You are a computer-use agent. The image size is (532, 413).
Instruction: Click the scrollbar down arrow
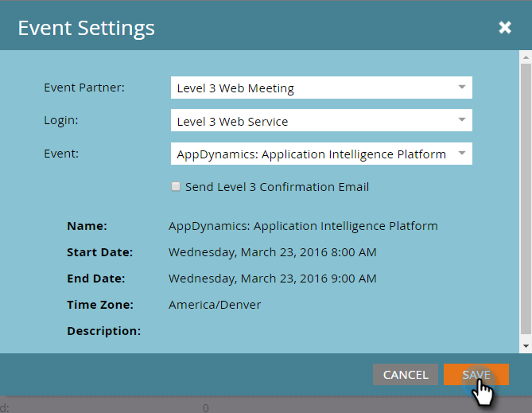[525, 346]
